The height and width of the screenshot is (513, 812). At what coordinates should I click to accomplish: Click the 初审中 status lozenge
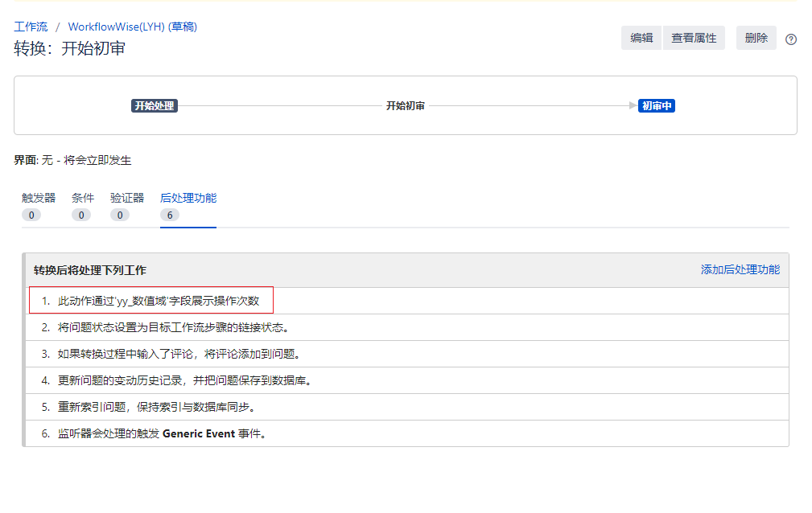click(656, 105)
